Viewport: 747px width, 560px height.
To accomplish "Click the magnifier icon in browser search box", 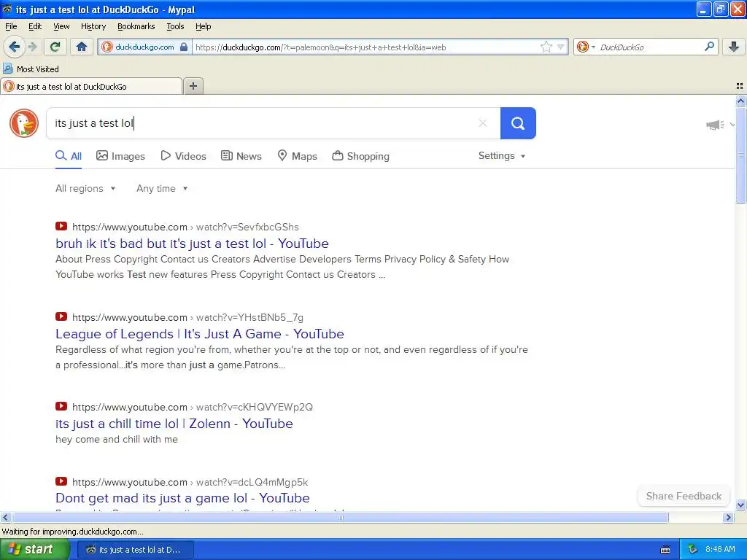I will [709, 46].
